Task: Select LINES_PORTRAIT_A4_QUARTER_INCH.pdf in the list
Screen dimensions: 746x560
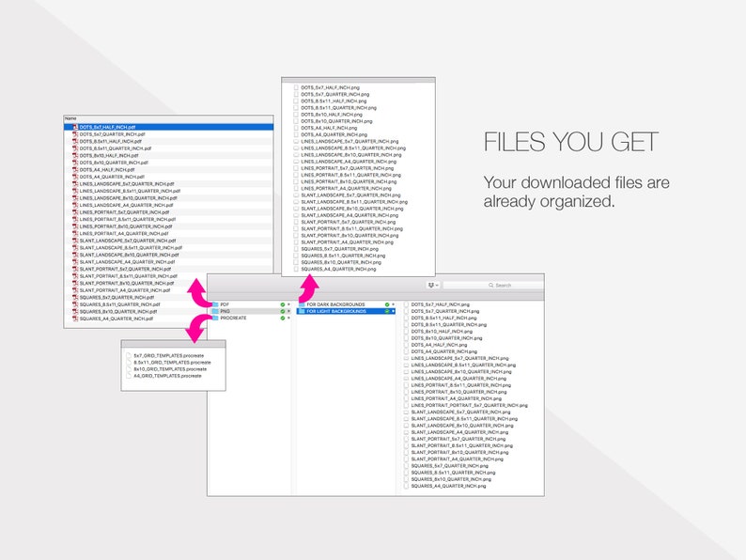Action: click(x=124, y=234)
